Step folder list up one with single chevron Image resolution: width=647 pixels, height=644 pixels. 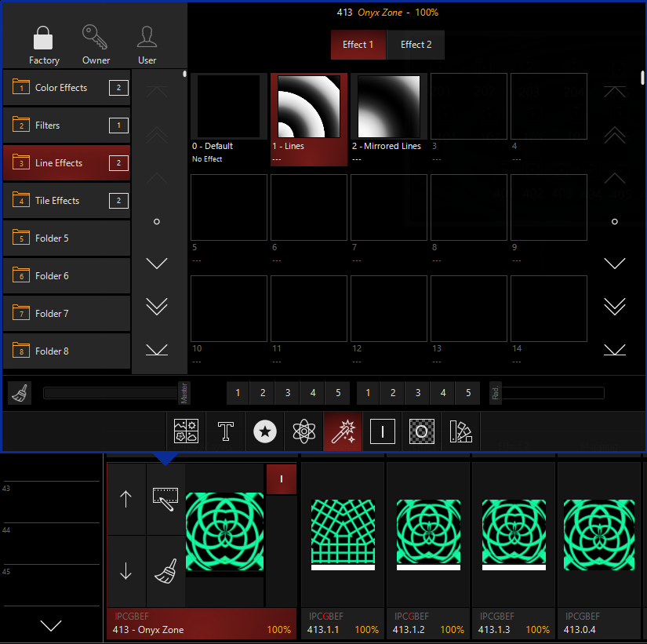pyautogui.click(x=157, y=178)
